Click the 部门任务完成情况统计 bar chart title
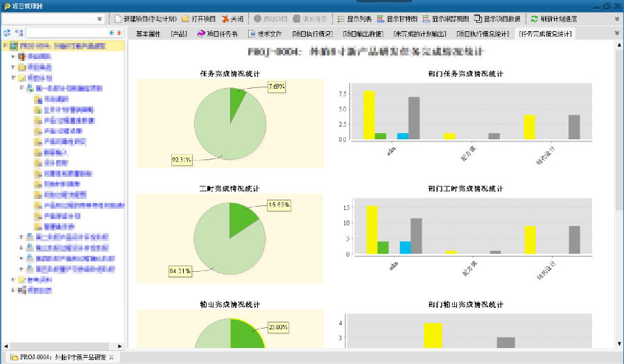The height and width of the screenshot is (364, 624). pos(466,73)
